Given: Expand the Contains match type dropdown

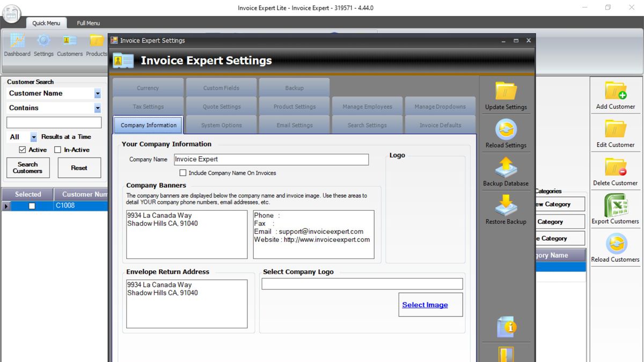Looking at the screenshot, I should tap(98, 108).
